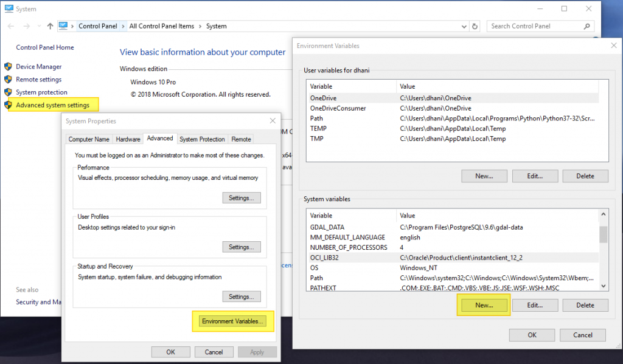
Task: Click New under System variables
Action: [x=484, y=305]
